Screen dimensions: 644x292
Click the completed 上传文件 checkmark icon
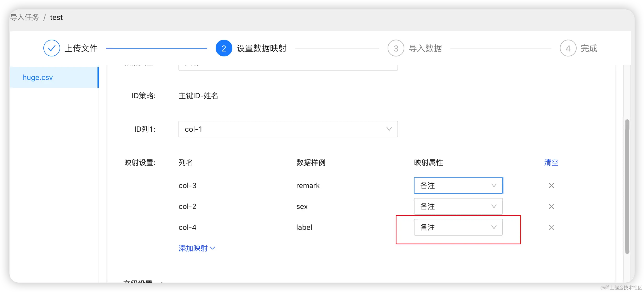(51, 48)
